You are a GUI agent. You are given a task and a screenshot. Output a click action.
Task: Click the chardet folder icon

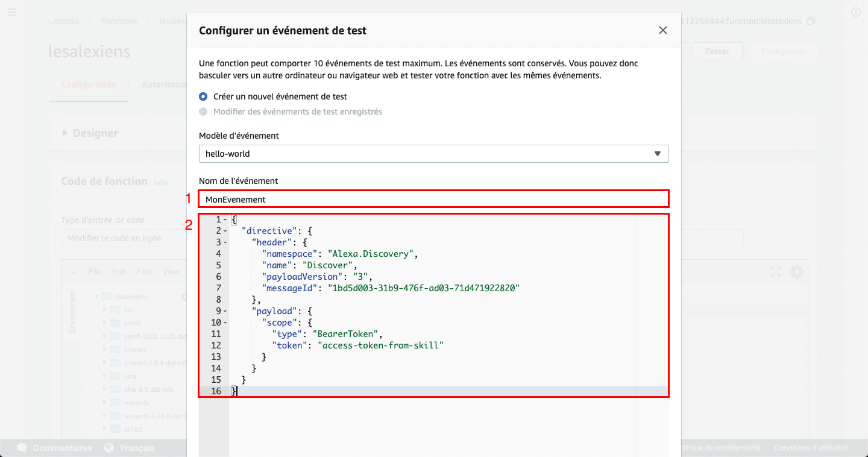point(115,350)
